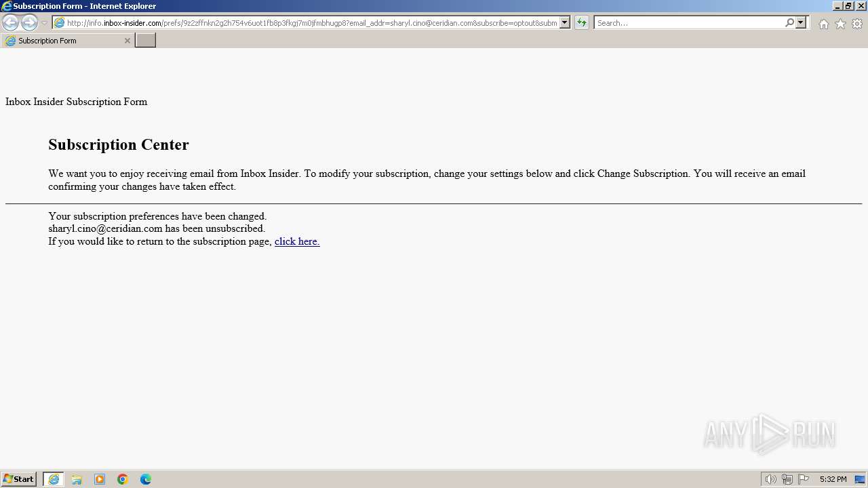Viewport: 868px width, 488px height.
Task: Open the recent pages dropdown arrow
Action: [44, 23]
